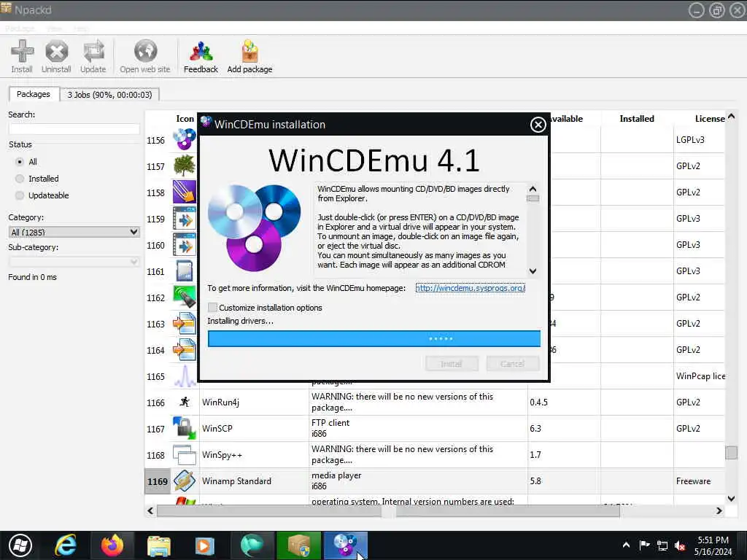The height and width of the screenshot is (560, 747).
Task: Click the package icon in row 1158
Action: 185,192
